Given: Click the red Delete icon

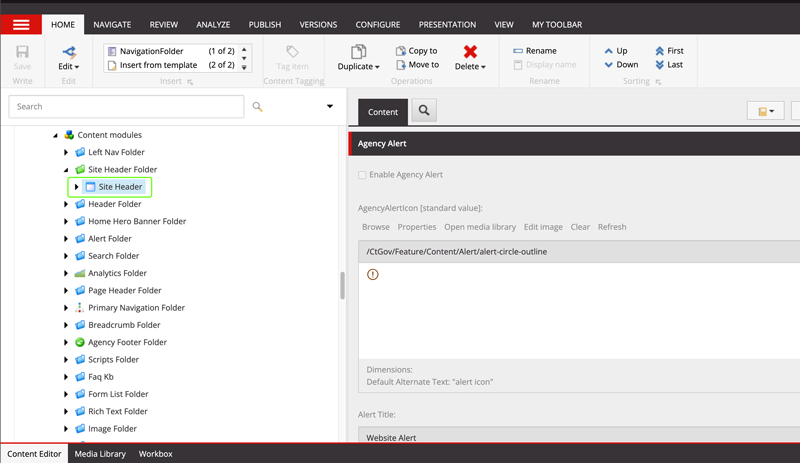Looking at the screenshot, I should click(x=470, y=52).
